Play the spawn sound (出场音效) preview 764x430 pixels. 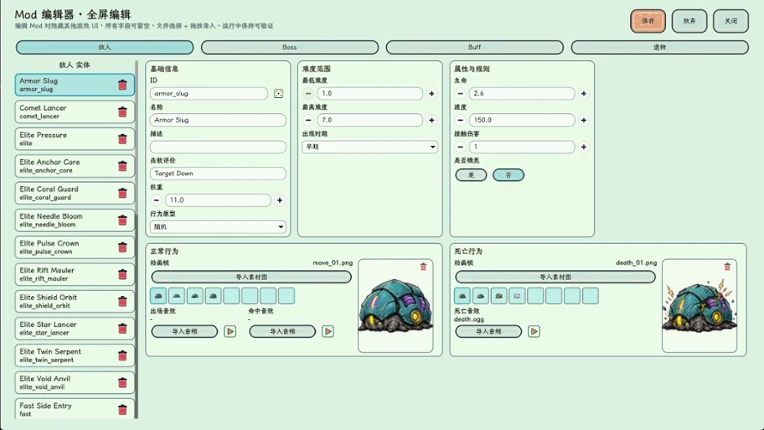pos(230,332)
